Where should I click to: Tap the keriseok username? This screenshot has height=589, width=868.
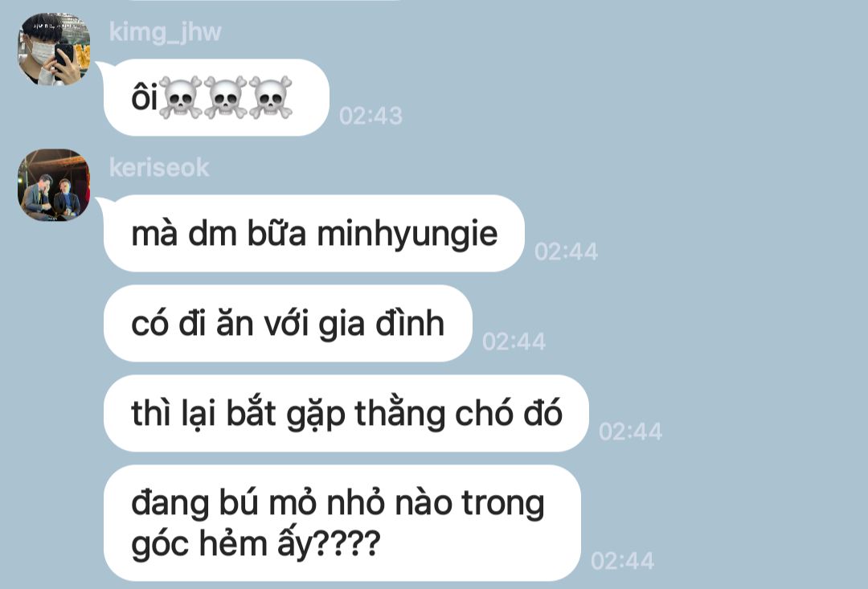coord(159,167)
